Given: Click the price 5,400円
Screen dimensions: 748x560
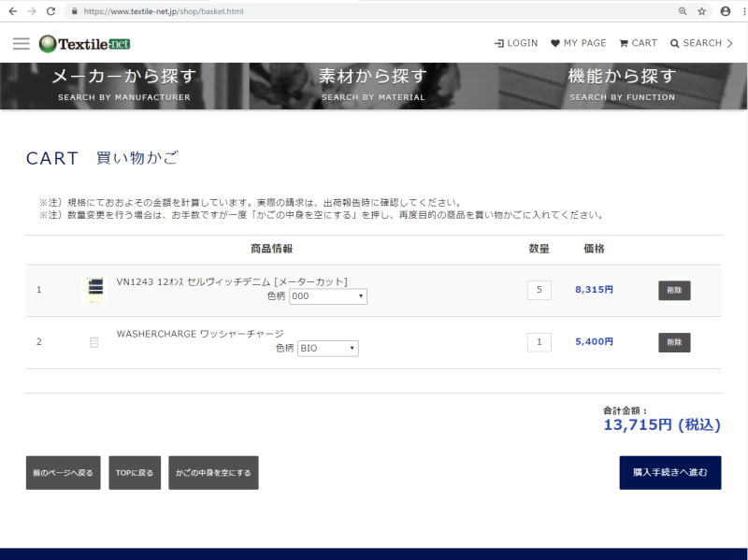Looking at the screenshot, I should (x=594, y=341).
